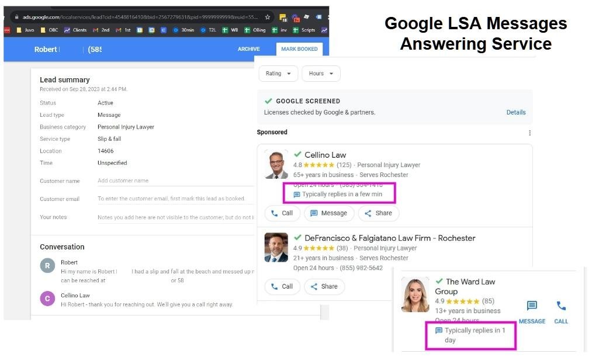This screenshot has width=599, height=364.
Task: Open the Google Screened Details link
Action: (x=515, y=112)
